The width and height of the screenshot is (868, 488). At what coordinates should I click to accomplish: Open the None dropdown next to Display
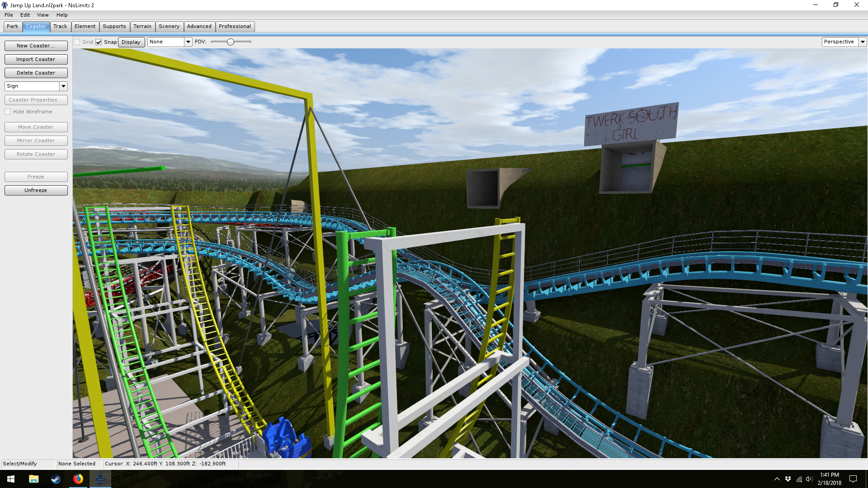(188, 42)
